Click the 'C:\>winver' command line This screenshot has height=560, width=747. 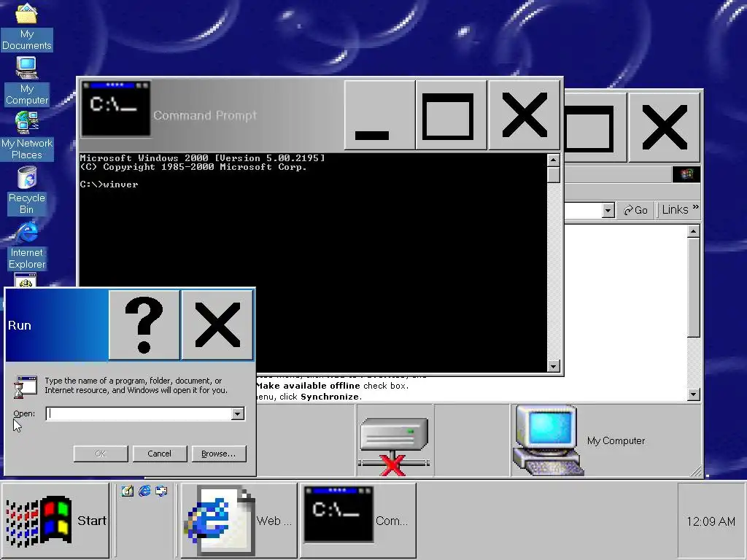pos(109,184)
